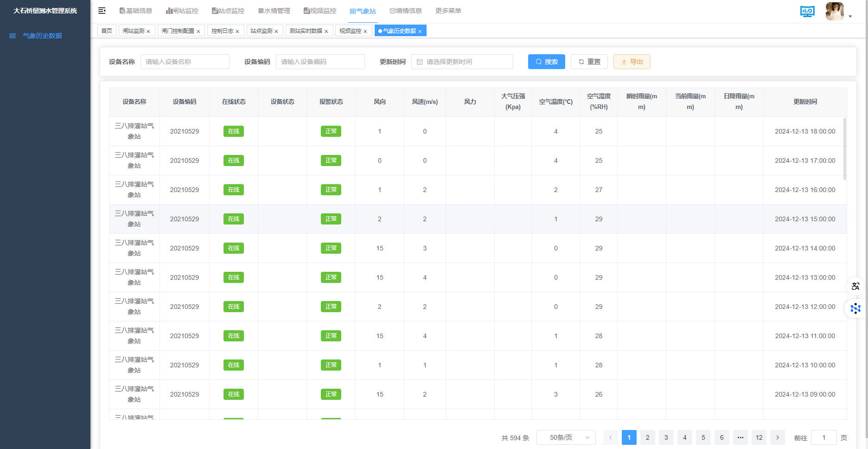
Task: Expand the user account dropdown arrow
Action: pyautogui.click(x=850, y=16)
